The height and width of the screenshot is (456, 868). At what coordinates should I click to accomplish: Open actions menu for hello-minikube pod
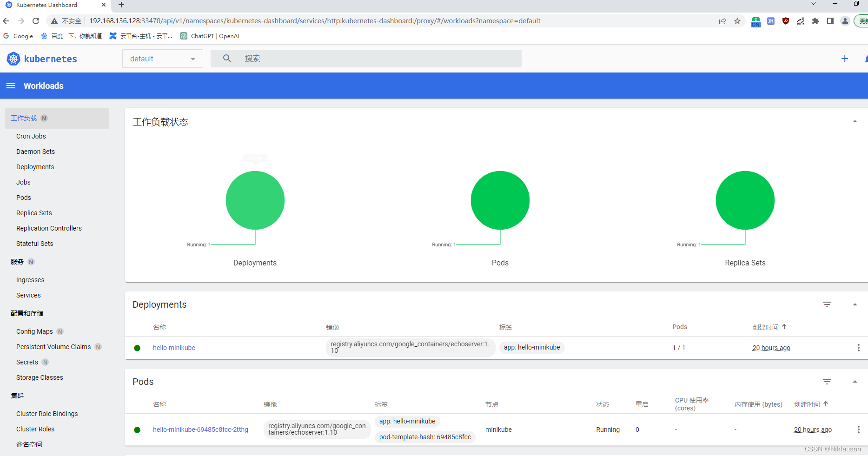858,430
